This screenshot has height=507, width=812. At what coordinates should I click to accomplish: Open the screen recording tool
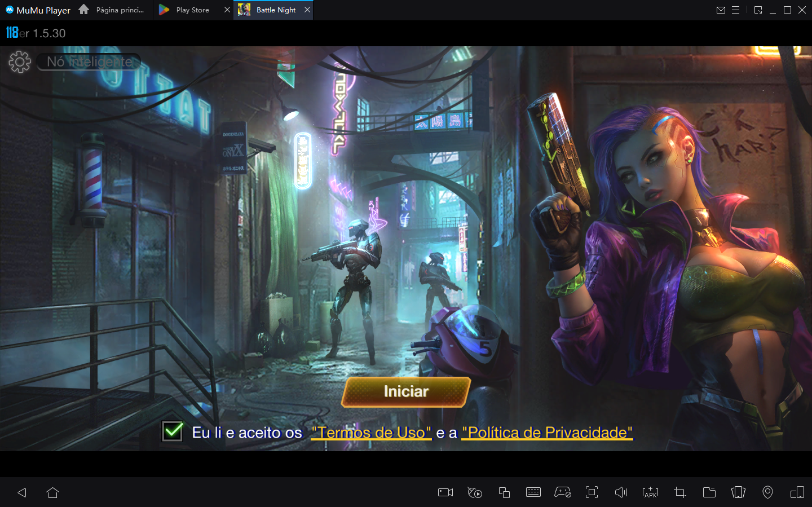click(x=445, y=492)
